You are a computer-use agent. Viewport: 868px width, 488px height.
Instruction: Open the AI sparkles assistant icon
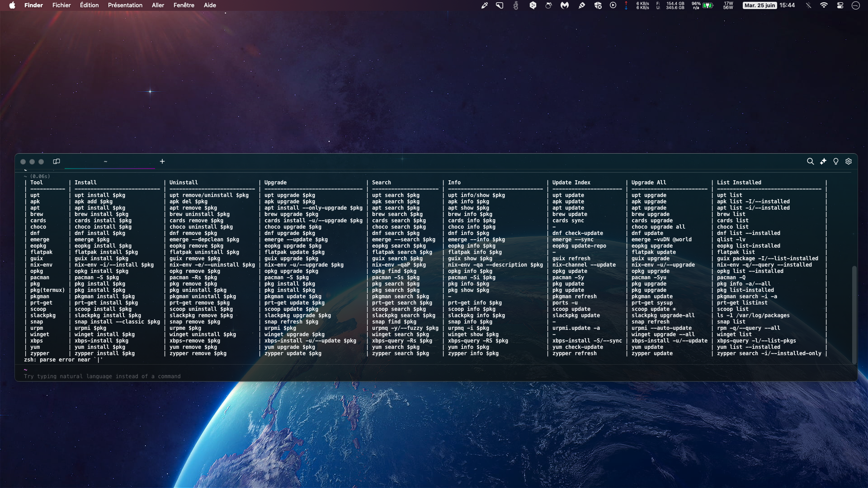823,161
